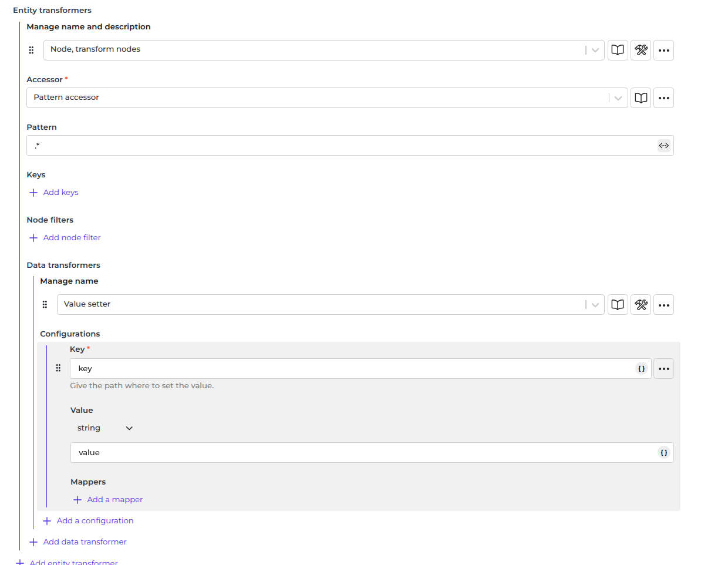Open documentation book icon for Value setter
728x565 pixels.
click(x=618, y=304)
